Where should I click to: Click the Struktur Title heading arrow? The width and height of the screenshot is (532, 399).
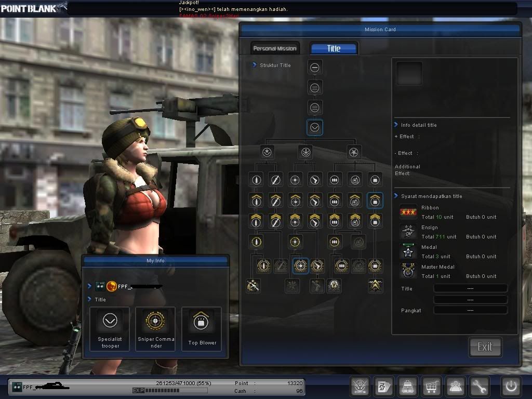point(255,65)
